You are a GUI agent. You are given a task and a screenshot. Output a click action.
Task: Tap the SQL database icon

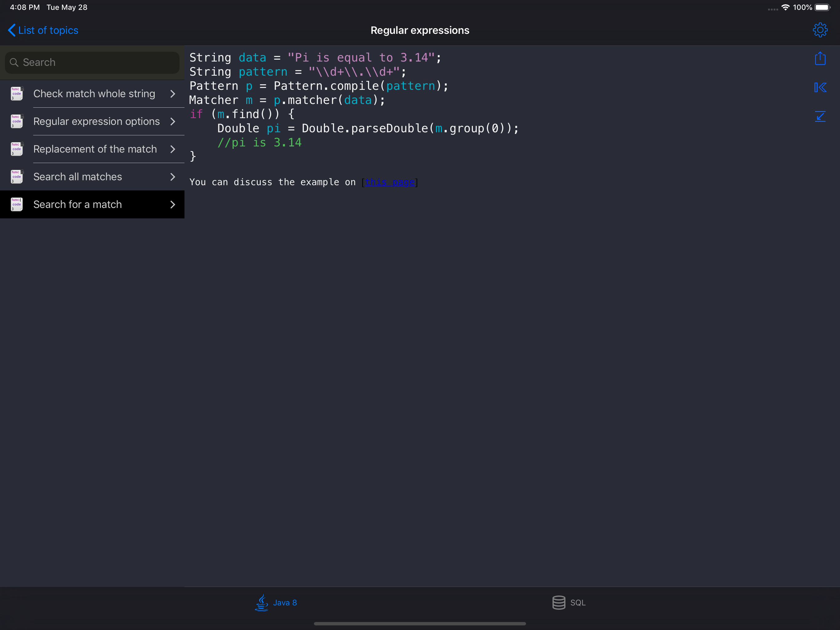click(559, 602)
